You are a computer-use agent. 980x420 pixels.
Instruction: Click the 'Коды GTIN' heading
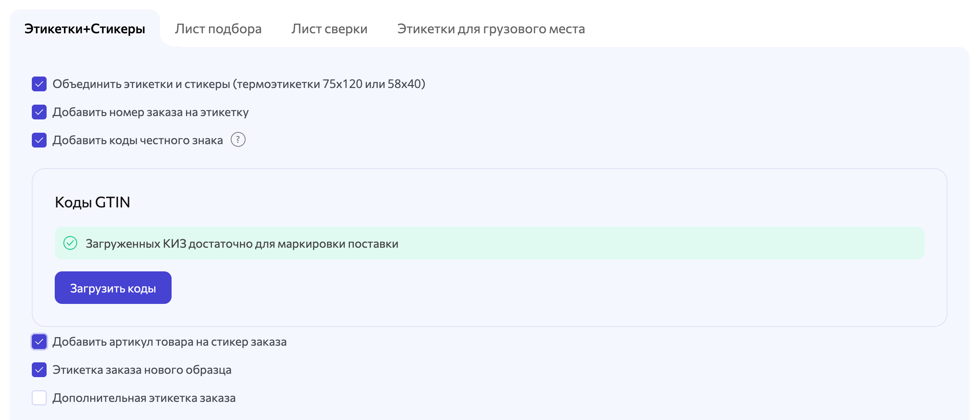click(92, 202)
